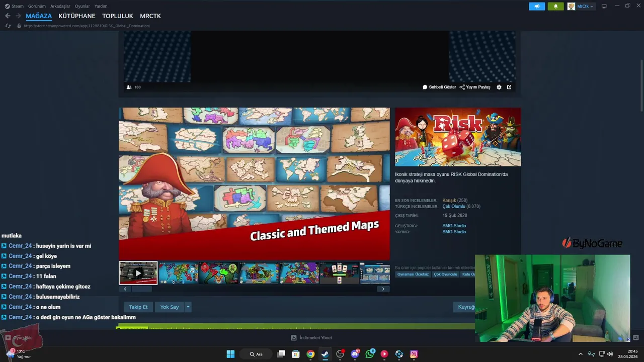The height and width of the screenshot is (362, 644).
Task: Go forward with the right arrow
Action: pyautogui.click(x=18, y=16)
